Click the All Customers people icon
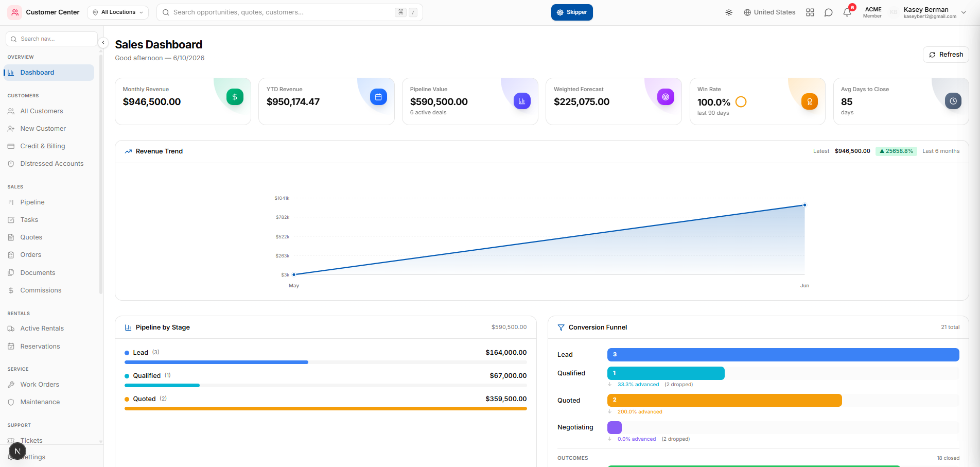This screenshot has width=980, height=467. [x=11, y=111]
